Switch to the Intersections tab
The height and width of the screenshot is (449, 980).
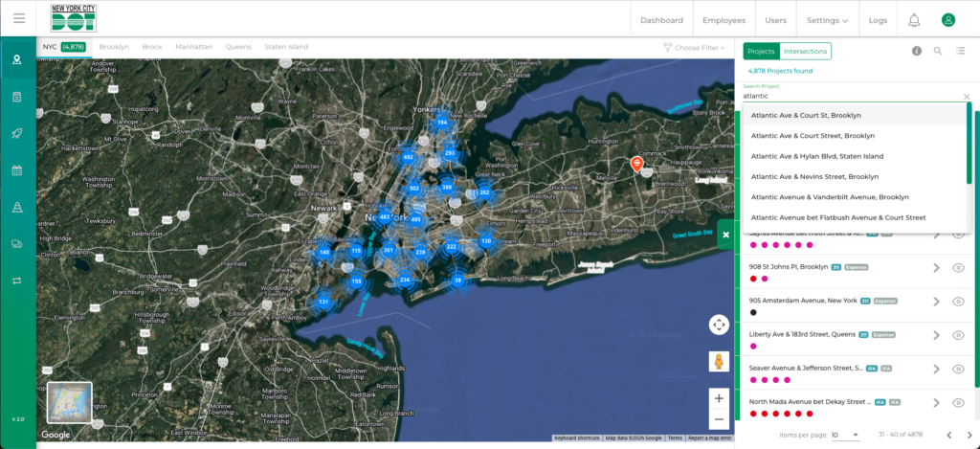pos(805,51)
